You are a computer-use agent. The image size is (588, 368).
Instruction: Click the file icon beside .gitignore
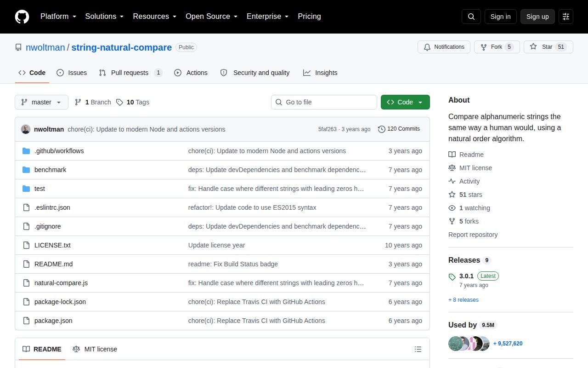coord(26,226)
